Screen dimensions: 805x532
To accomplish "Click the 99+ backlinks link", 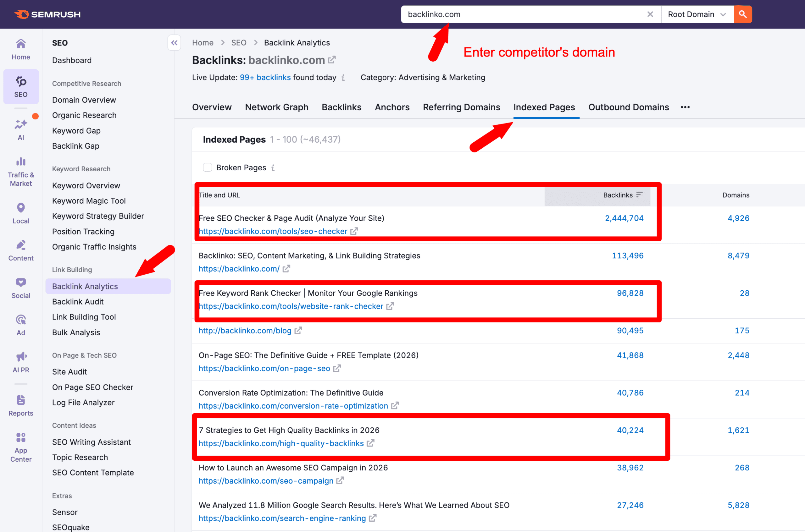I will pos(265,77).
